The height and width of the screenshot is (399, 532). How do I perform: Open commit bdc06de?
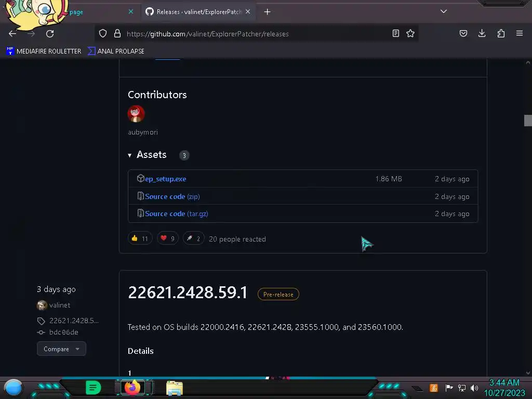(x=63, y=332)
